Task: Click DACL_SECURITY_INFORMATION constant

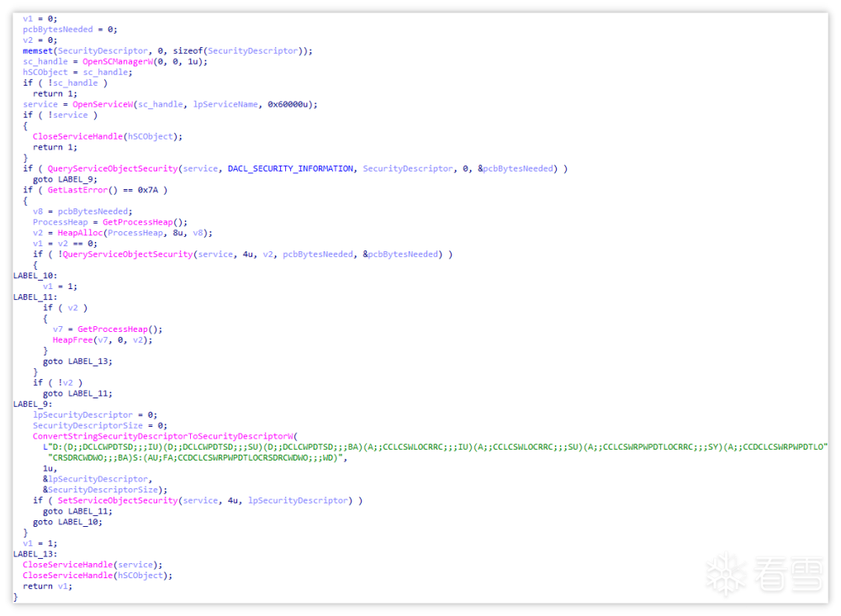Action: point(290,169)
